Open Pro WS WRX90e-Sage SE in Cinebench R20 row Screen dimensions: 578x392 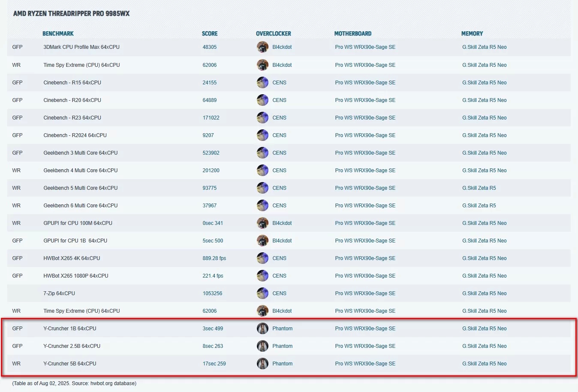(365, 100)
